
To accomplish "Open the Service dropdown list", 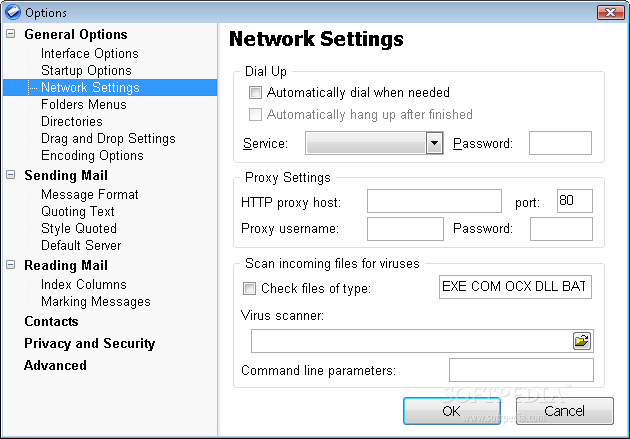I will (x=434, y=143).
